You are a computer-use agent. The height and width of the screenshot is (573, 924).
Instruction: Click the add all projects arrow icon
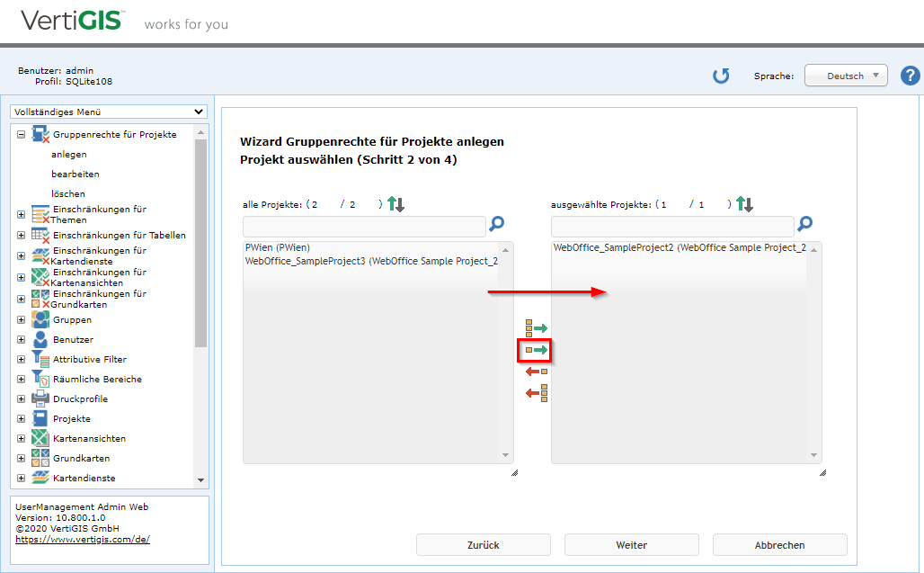tap(536, 328)
